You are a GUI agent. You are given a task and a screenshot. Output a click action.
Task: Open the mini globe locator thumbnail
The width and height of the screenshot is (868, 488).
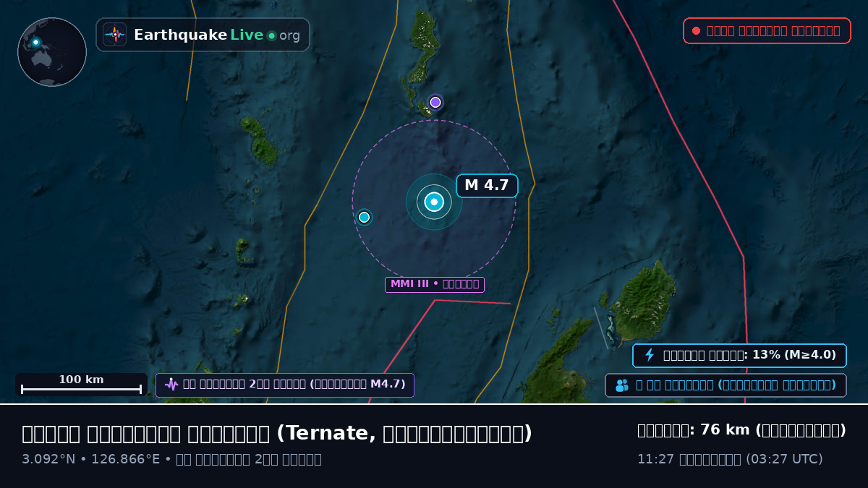52,52
